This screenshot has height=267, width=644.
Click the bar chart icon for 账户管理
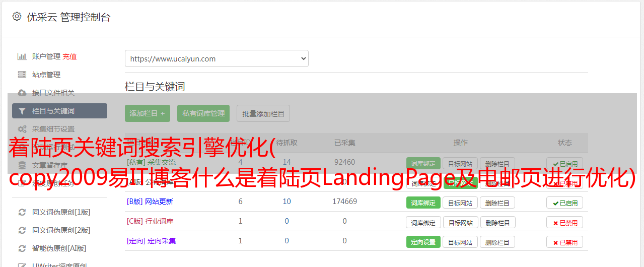point(22,56)
